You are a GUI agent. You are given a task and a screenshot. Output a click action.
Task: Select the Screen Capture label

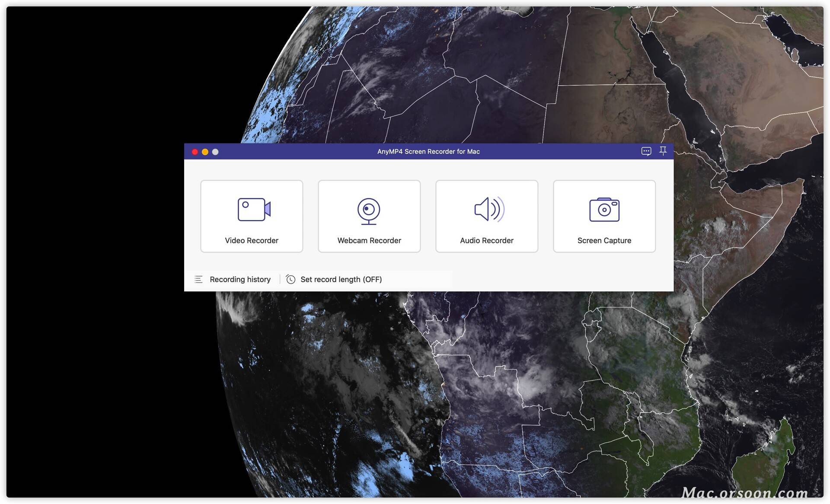(604, 240)
